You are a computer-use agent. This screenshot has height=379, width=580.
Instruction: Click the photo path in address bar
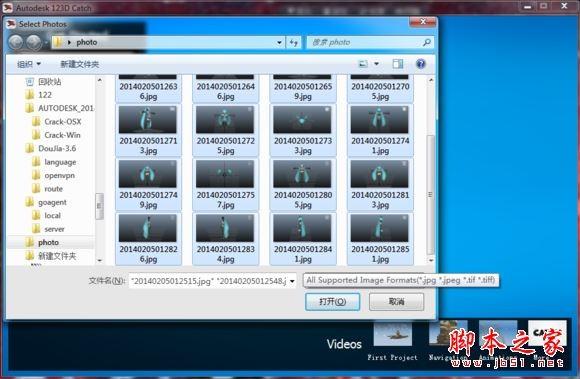point(87,43)
